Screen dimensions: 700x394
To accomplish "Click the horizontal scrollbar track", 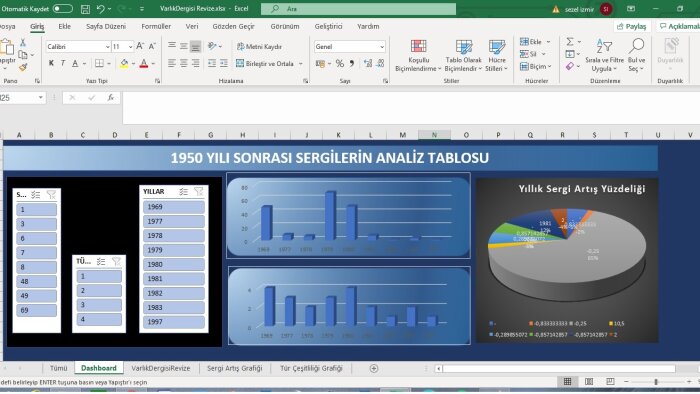I will pos(558,369).
